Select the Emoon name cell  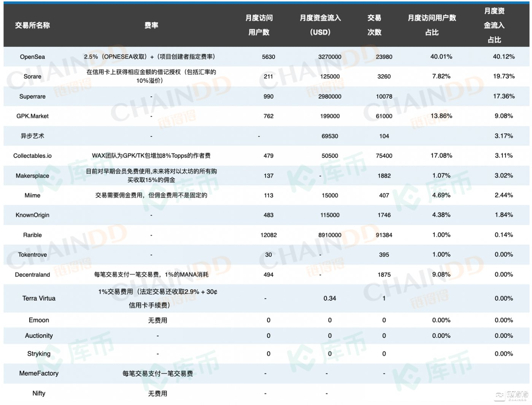[x=39, y=320]
